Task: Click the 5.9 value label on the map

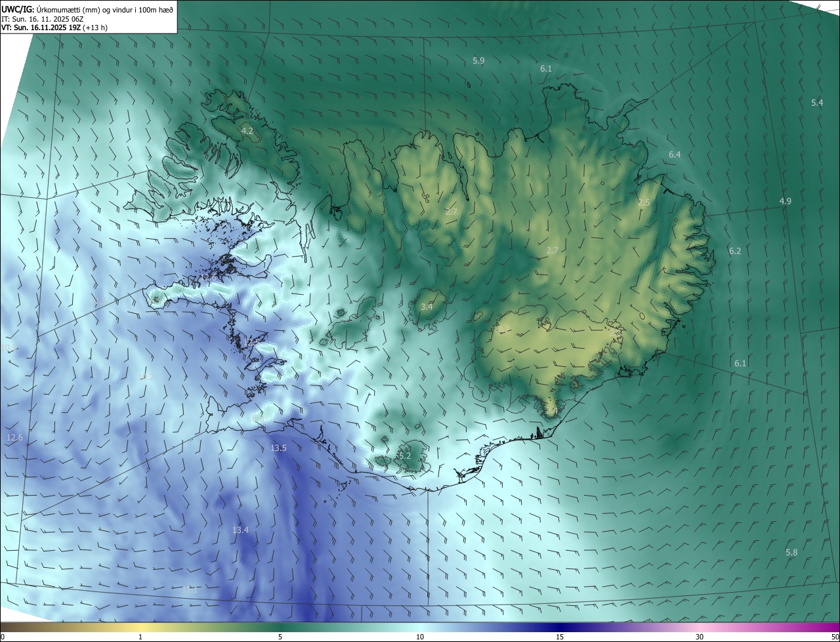Action: tap(478, 61)
